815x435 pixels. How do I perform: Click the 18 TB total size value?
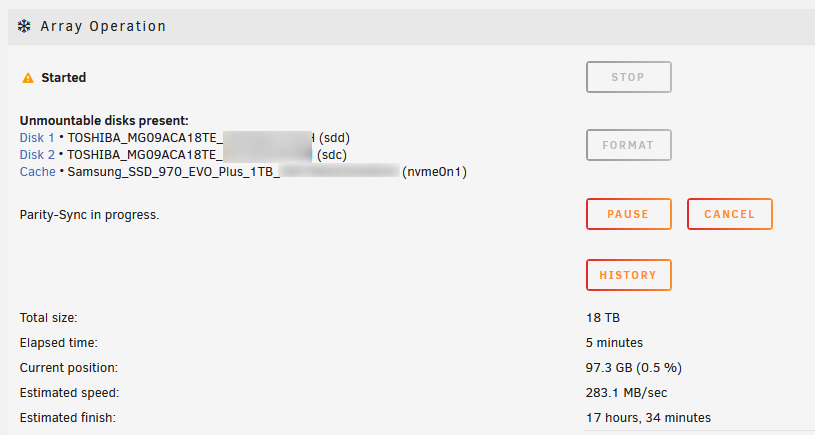point(603,318)
